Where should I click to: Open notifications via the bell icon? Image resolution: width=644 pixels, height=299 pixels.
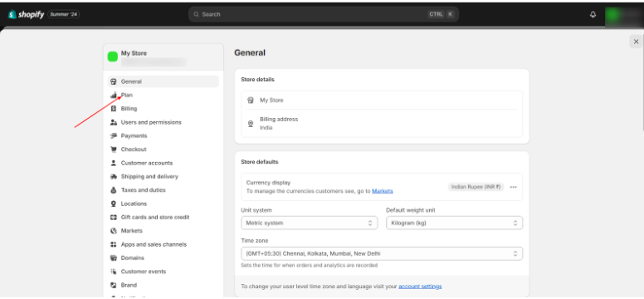point(593,14)
